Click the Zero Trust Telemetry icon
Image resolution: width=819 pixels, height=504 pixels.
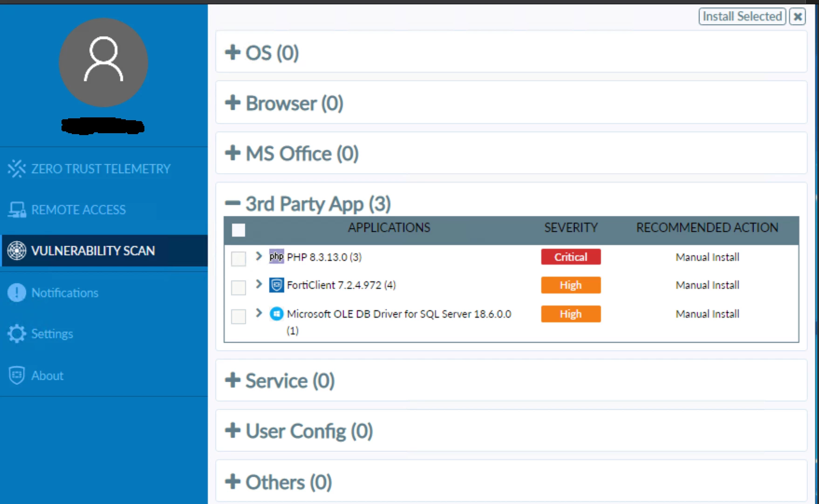[17, 169]
